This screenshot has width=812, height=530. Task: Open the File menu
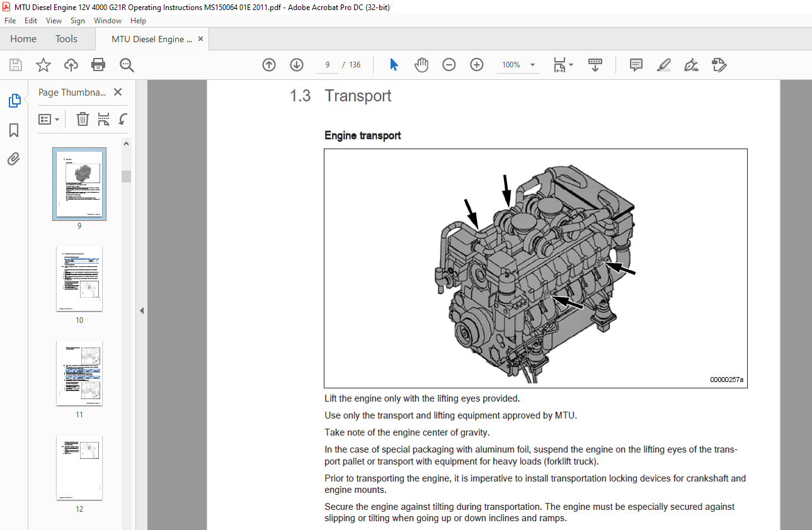tap(10, 21)
